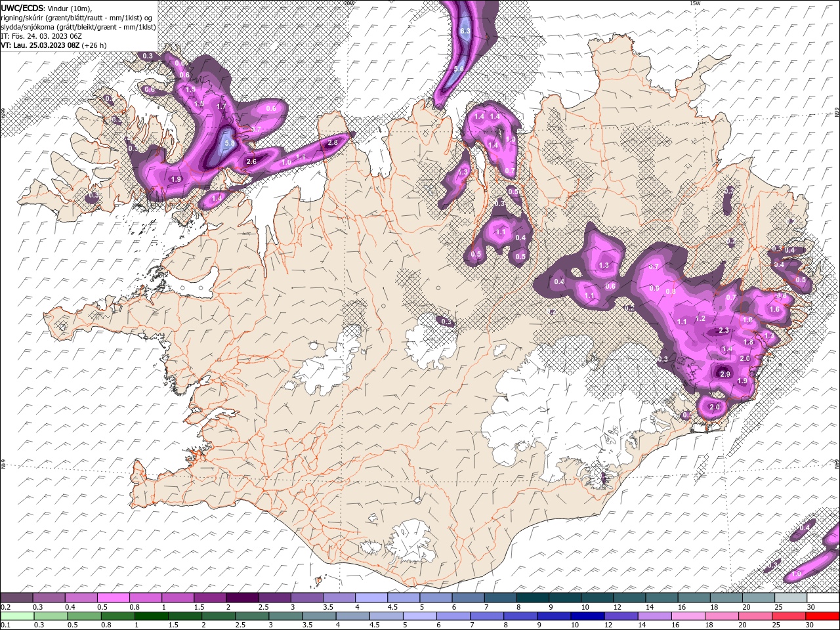Click the 20W longitude label

point(350,3)
